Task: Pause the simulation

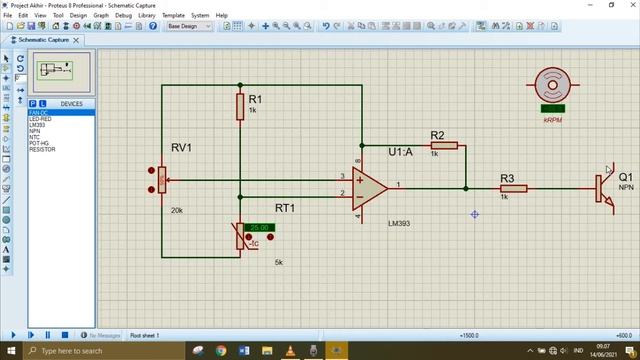Action: pyautogui.click(x=48, y=335)
